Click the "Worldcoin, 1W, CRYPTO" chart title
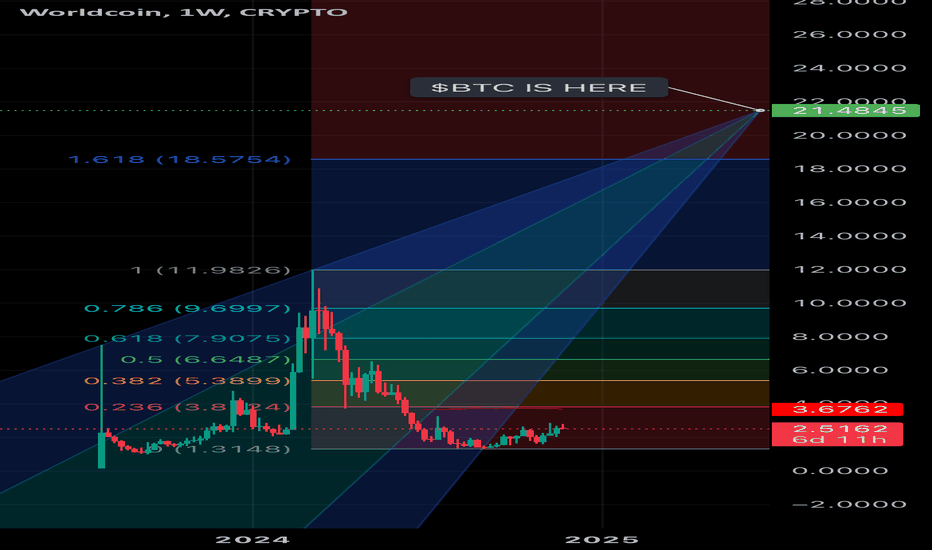 click(184, 12)
